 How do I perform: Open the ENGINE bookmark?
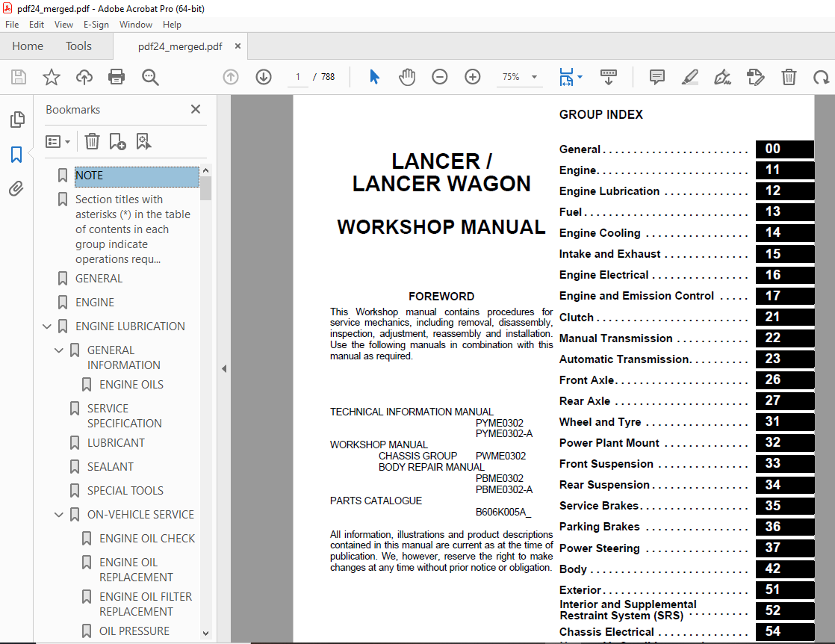(95, 303)
